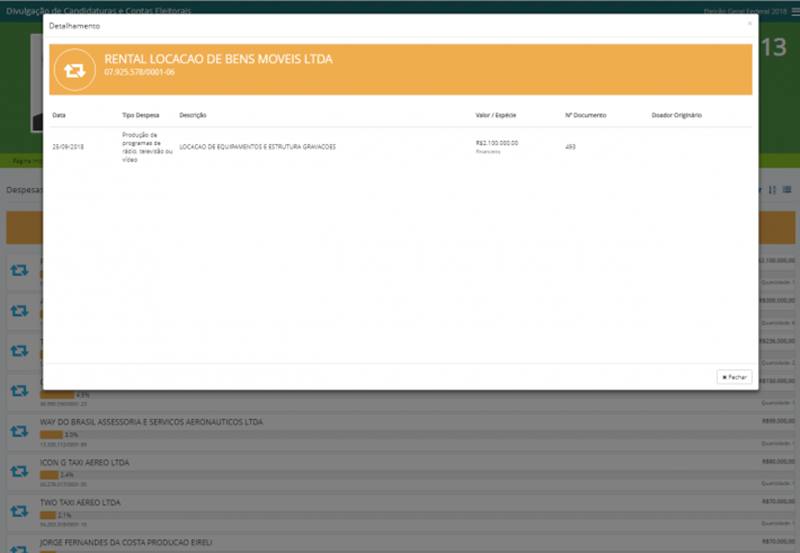Click the A-Z sort icon beside Despesas list
Viewport: 800px width, 553px height.
[772, 190]
